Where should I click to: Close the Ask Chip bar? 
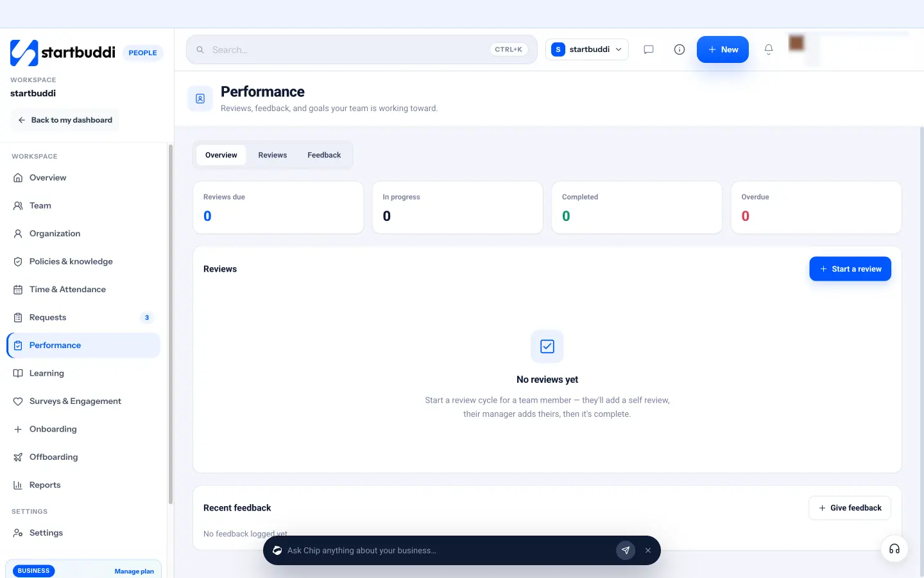click(648, 550)
